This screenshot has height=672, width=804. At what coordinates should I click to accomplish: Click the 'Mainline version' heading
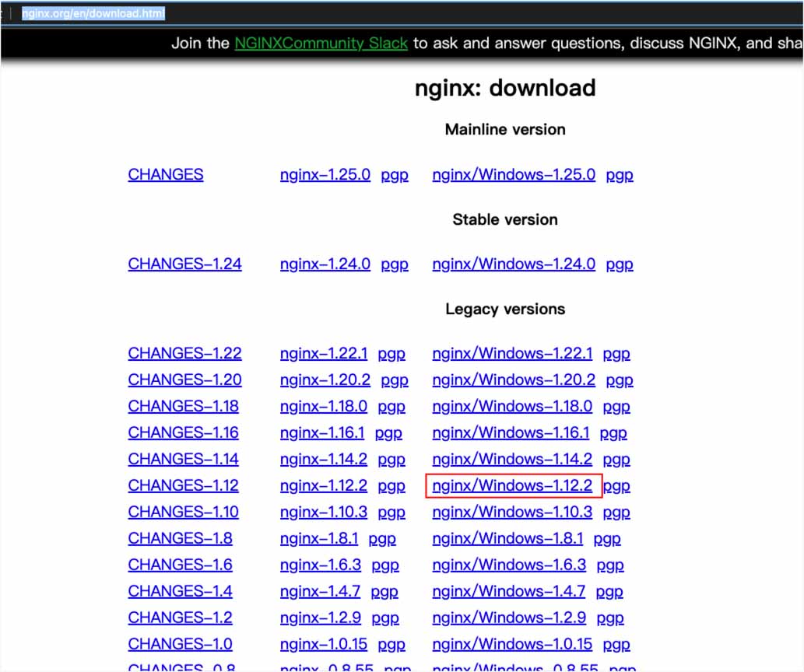[x=505, y=129]
